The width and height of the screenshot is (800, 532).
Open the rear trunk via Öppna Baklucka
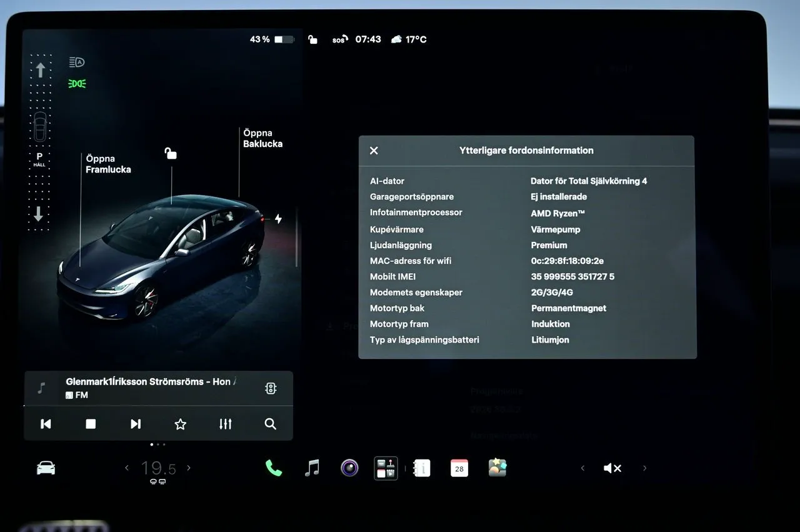point(262,138)
